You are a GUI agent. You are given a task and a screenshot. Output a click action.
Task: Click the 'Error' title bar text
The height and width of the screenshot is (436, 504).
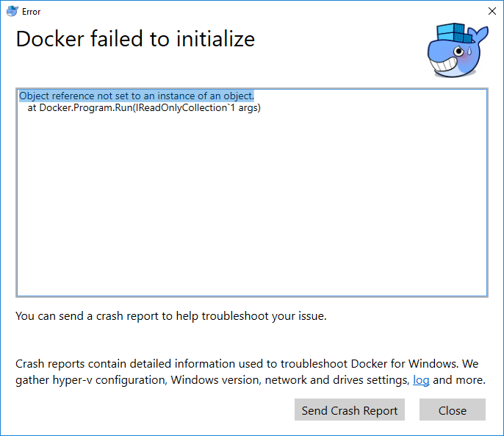coord(31,12)
